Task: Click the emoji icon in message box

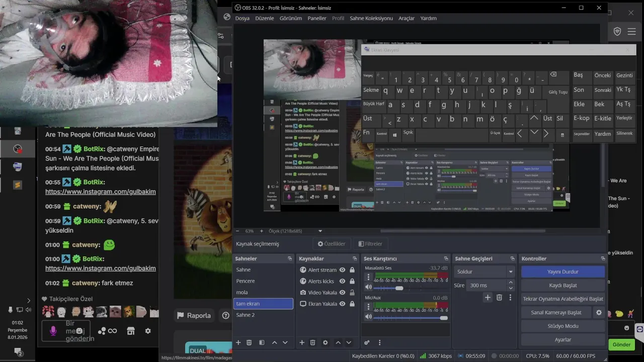Action: pos(79,331)
